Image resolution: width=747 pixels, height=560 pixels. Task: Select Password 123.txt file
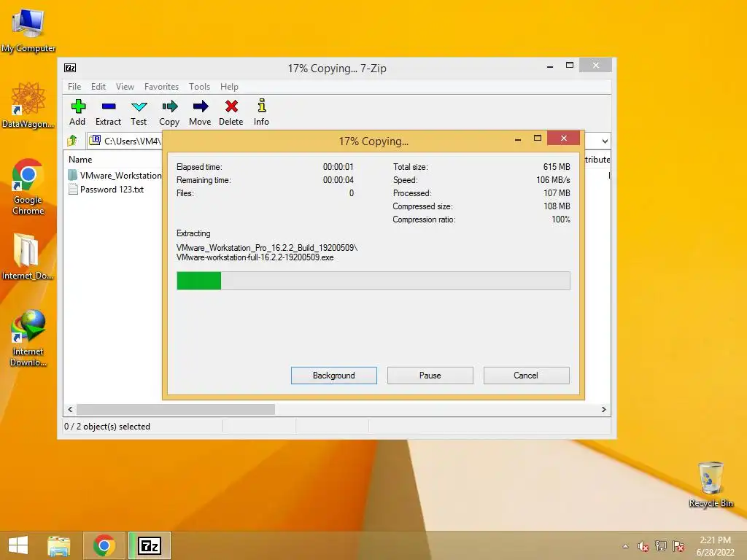pos(106,189)
